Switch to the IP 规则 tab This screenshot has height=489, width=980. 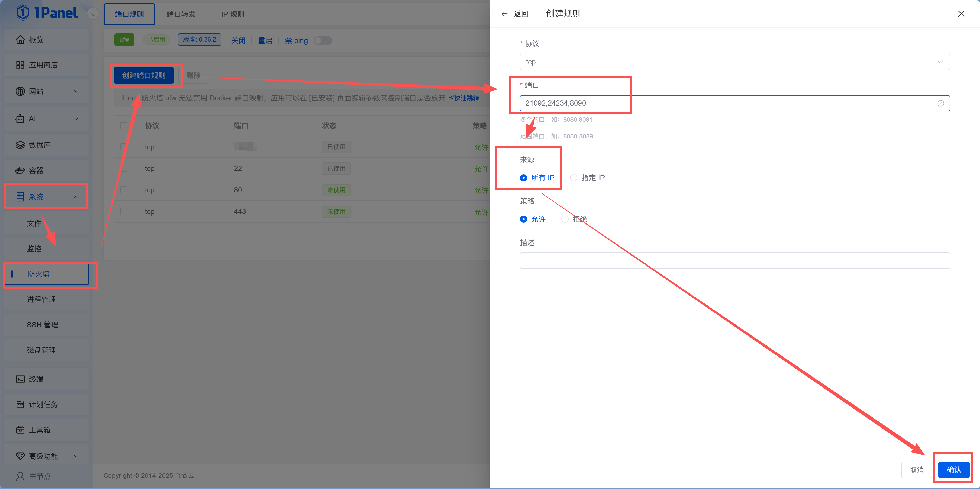click(x=232, y=14)
